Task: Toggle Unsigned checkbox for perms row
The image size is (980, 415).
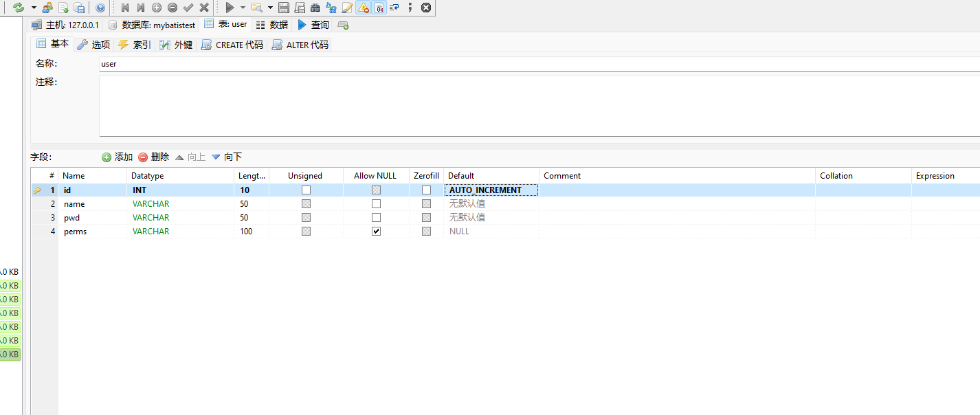Action: click(307, 231)
